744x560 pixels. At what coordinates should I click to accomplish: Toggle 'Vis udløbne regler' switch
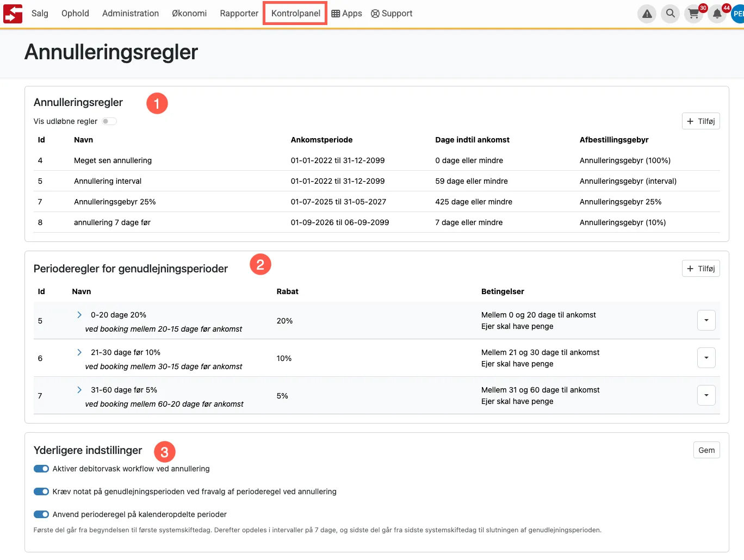tap(109, 121)
